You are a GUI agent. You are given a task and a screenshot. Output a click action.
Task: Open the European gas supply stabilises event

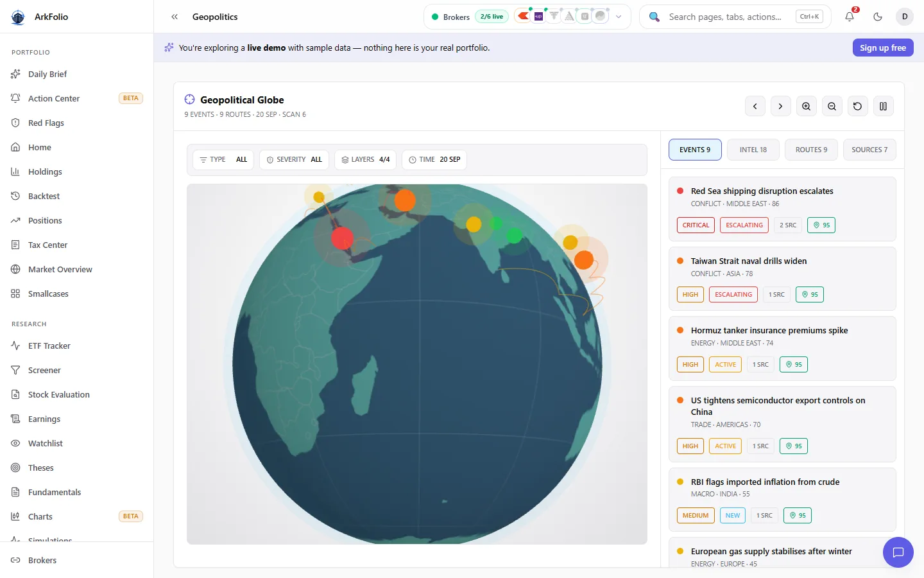pyautogui.click(x=782, y=552)
